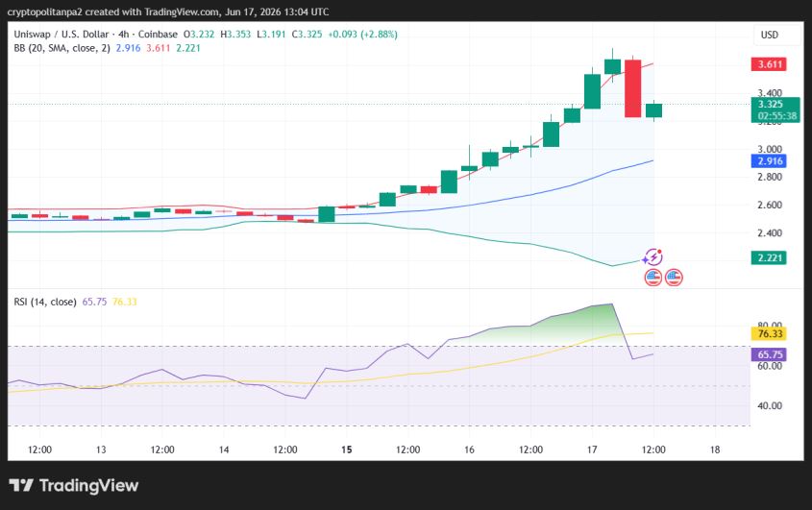Viewport: 812px width, 510px height.
Task: Click the latest green candle at 12:00 on 17
Action: click(x=653, y=110)
